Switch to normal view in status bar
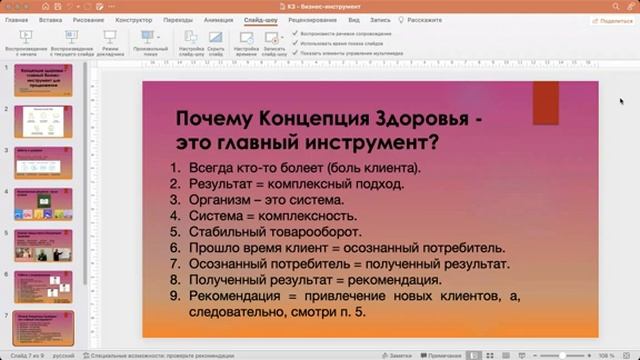This screenshot has height=360, width=640. coord(473,356)
